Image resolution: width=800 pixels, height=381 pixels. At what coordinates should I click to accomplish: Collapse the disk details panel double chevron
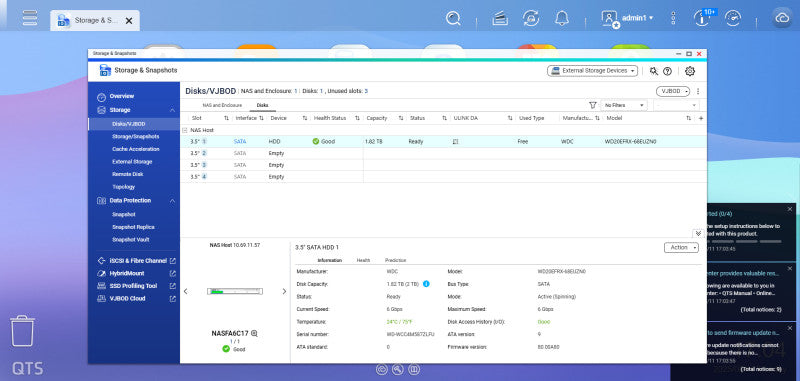[698, 234]
